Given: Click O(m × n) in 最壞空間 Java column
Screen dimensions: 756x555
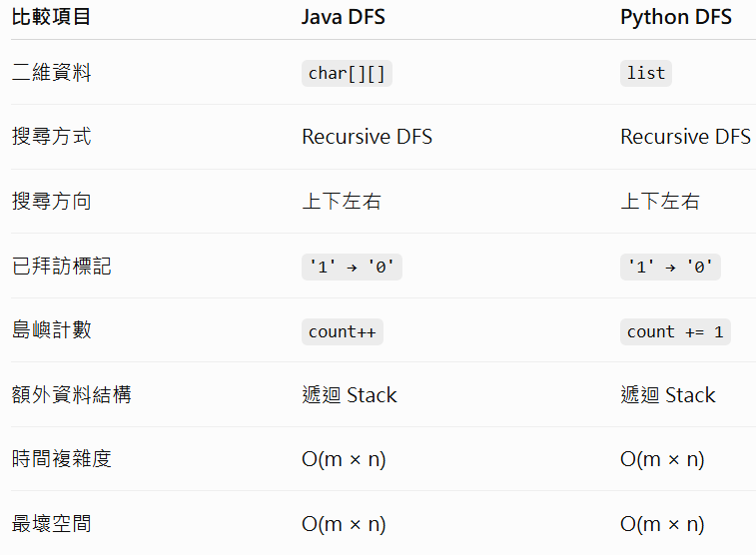Looking at the screenshot, I should coord(344,524).
